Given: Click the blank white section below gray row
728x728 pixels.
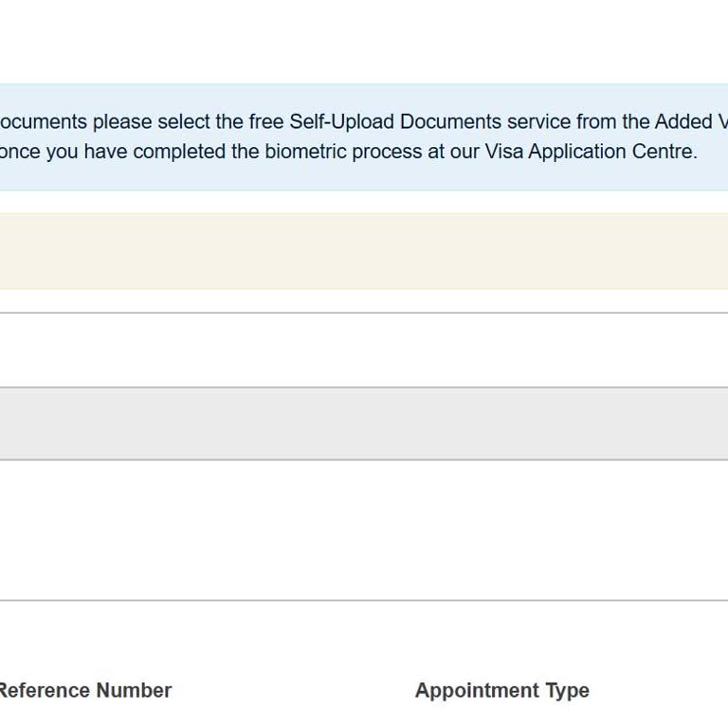Looking at the screenshot, I should click(x=364, y=530).
